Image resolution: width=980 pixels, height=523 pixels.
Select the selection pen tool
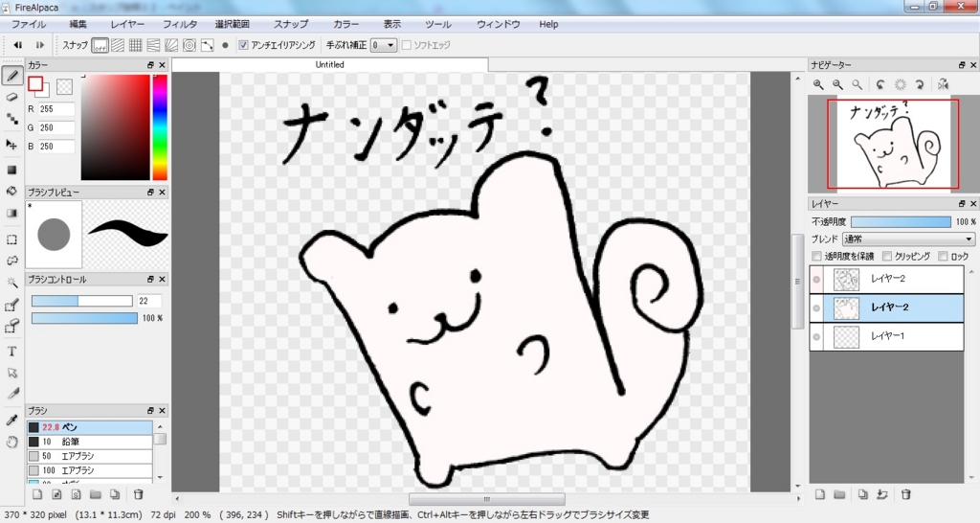point(11,306)
